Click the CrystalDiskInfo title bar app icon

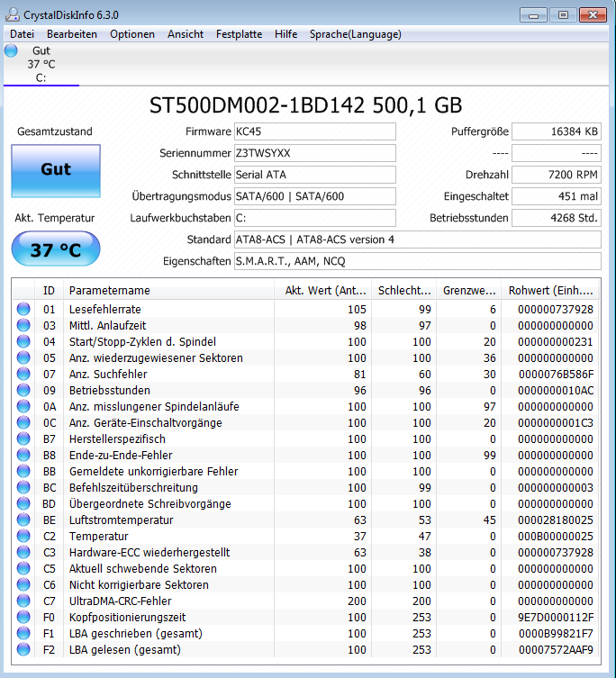coord(13,14)
